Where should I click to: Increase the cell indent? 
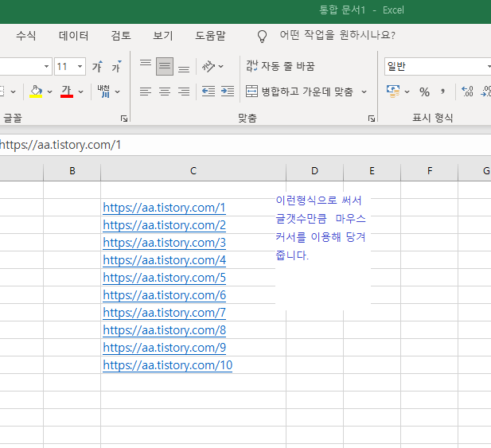click(228, 92)
